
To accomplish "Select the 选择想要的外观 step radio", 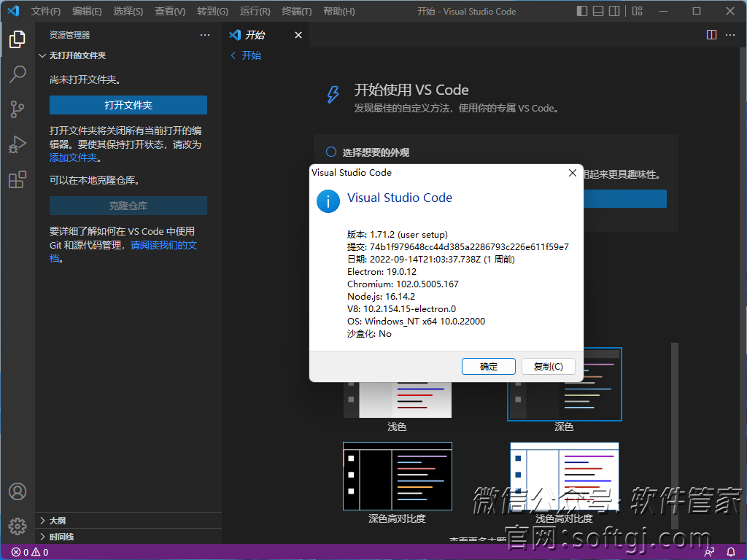I will 331,152.
